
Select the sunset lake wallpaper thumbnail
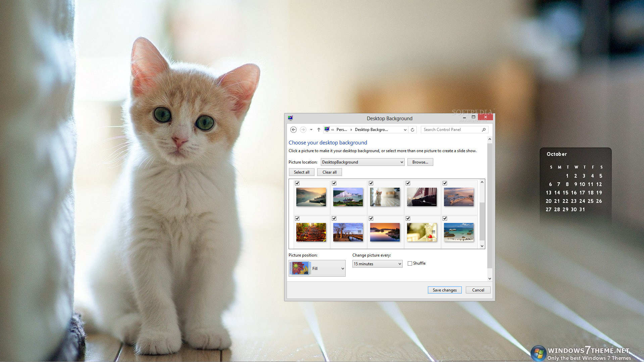point(385,232)
